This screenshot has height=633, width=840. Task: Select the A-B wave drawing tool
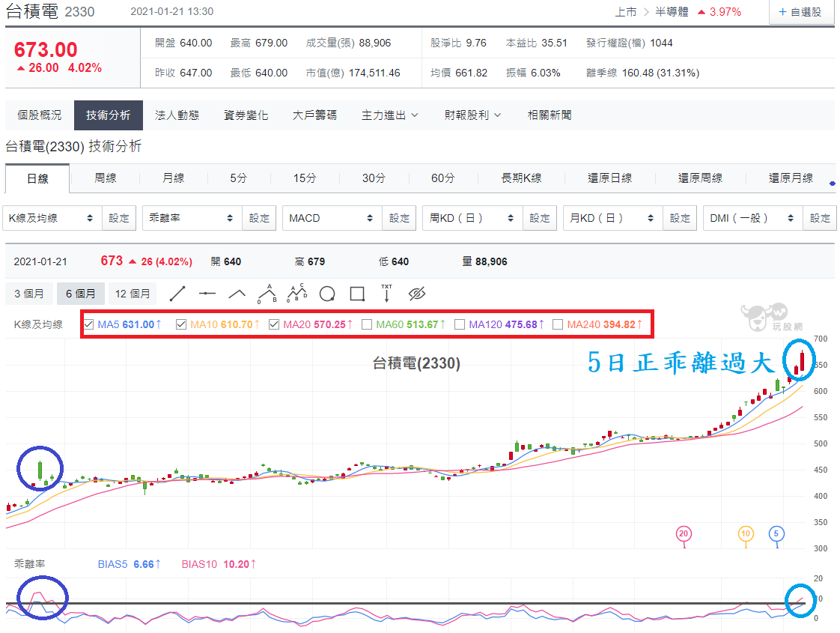click(x=267, y=294)
